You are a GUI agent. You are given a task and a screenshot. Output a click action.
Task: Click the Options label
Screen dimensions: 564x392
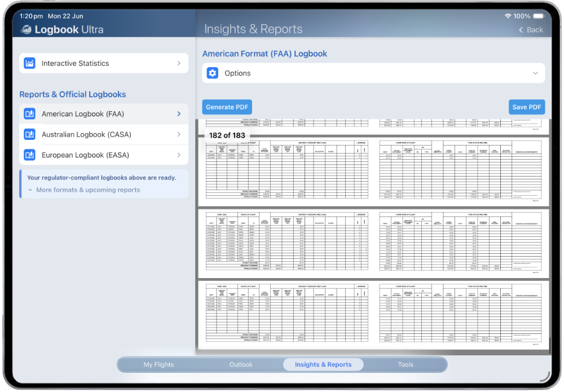[237, 73]
